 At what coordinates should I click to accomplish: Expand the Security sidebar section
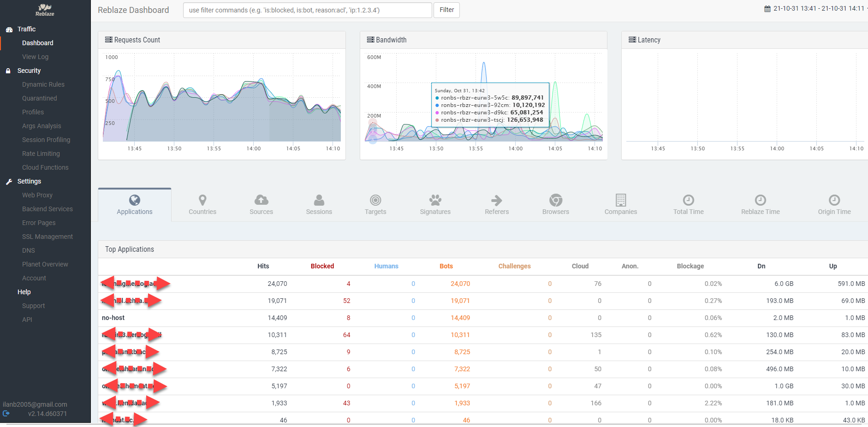(x=29, y=71)
